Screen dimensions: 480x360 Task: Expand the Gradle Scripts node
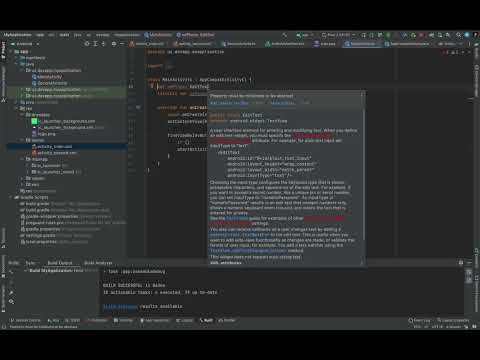(x=11, y=197)
